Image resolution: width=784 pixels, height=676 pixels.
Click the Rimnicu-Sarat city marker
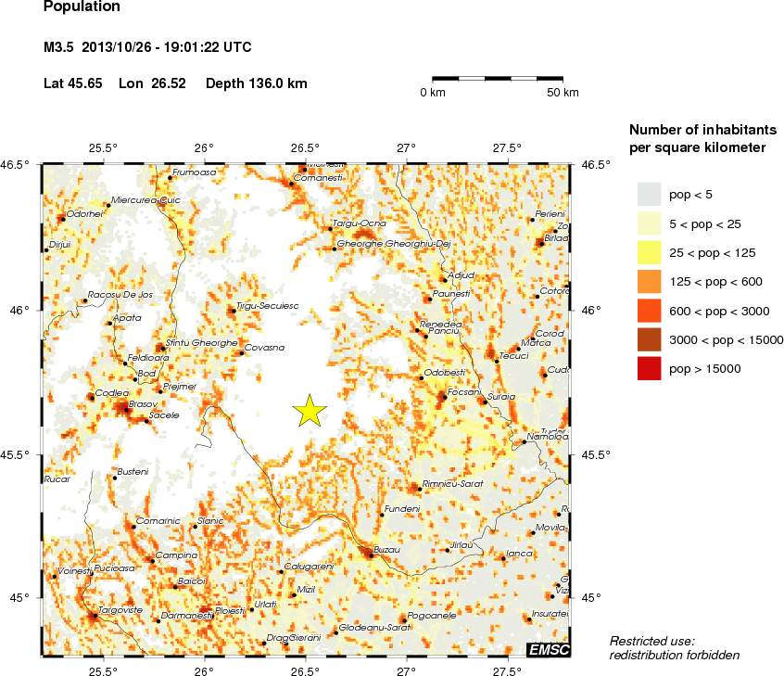pos(420,490)
